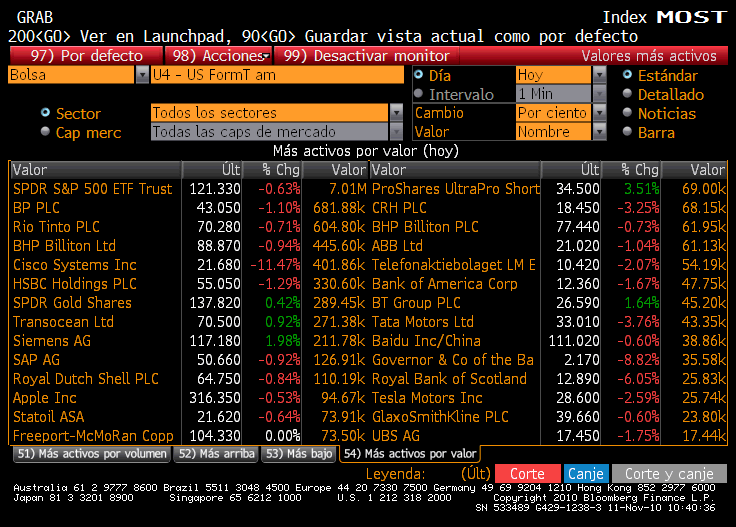Image resolution: width=736 pixels, height=527 pixels.
Task: Click Freeport-McMoRan Copp
Action: click(x=93, y=436)
